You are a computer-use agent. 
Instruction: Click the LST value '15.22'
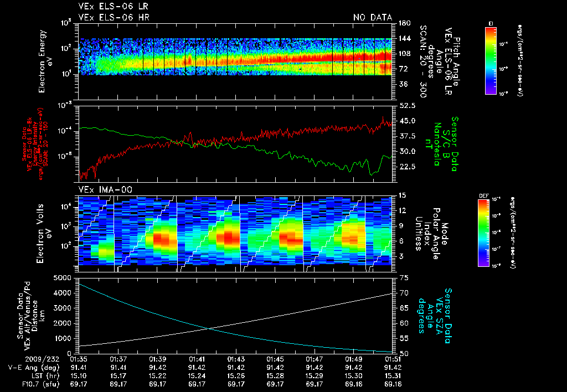coord(157,376)
